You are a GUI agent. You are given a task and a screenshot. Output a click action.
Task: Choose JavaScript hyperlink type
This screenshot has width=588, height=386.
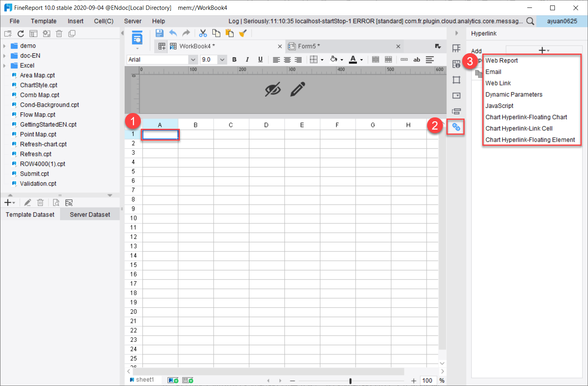click(x=499, y=106)
